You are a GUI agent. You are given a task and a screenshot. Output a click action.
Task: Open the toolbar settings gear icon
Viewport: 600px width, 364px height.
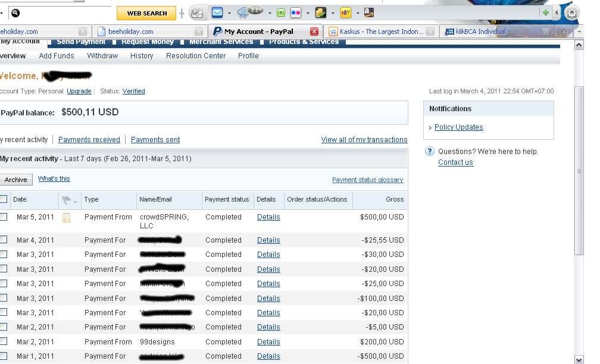571,13
